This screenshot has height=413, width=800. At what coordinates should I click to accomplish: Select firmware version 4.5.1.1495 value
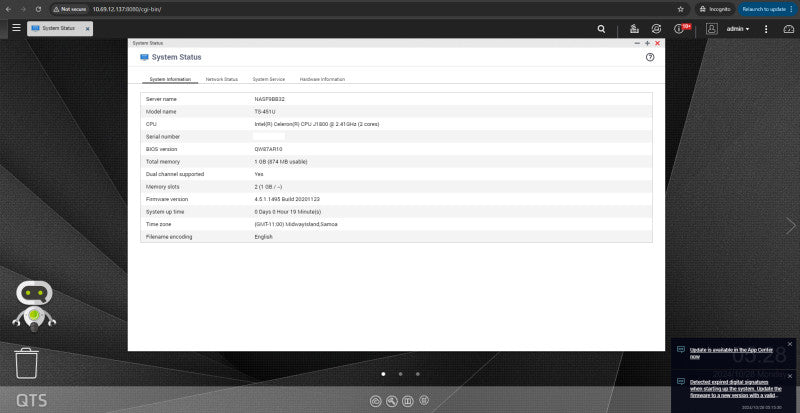point(287,199)
